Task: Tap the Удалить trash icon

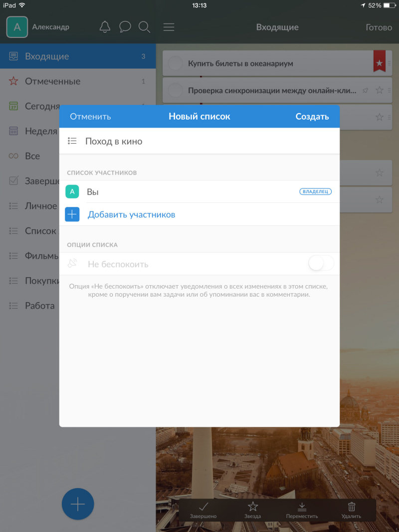Action: [x=352, y=507]
